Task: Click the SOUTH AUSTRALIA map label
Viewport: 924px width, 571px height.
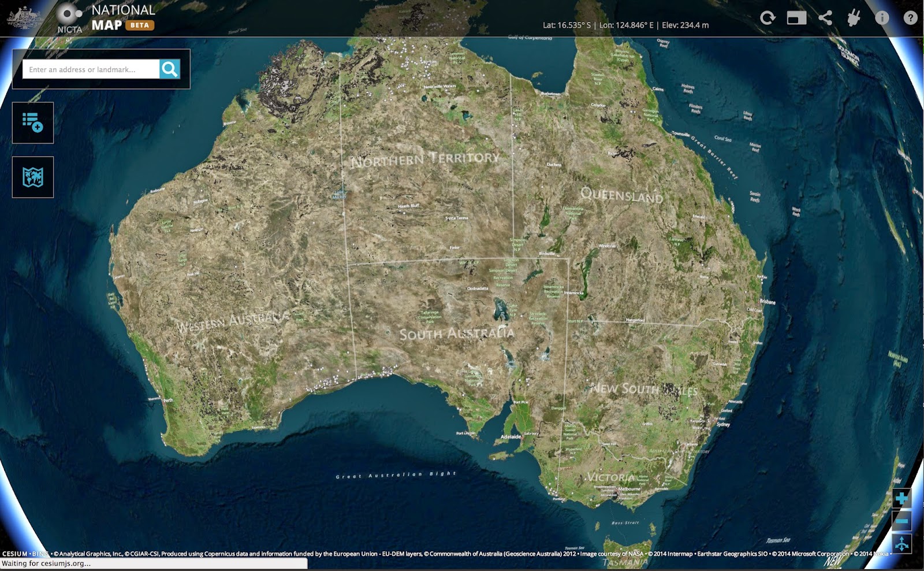Action: [x=456, y=333]
